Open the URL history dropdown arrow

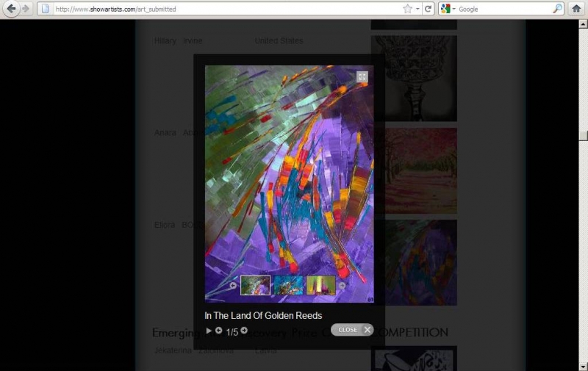pyautogui.click(x=417, y=9)
